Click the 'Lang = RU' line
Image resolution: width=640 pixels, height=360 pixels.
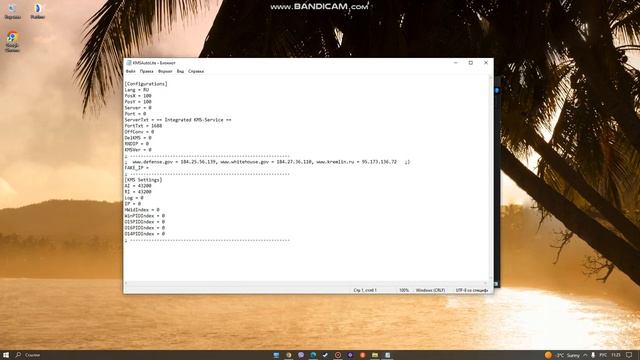pos(137,90)
